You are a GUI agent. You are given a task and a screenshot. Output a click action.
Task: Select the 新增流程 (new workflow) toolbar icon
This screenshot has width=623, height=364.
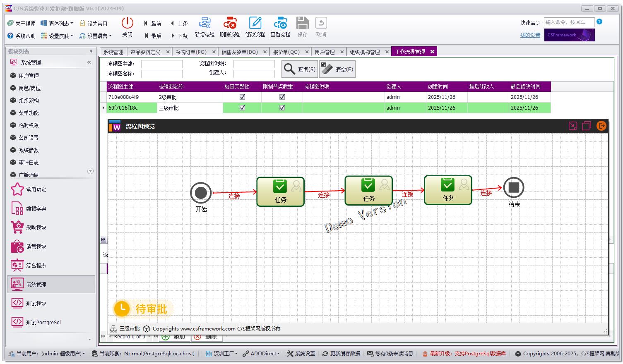(204, 27)
